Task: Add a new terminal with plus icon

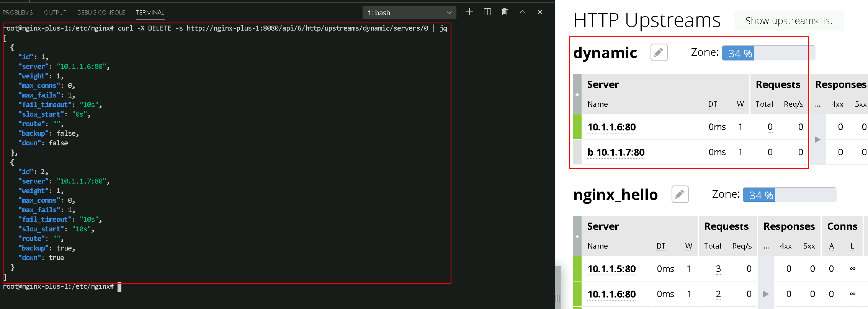Action: [x=469, y=12]
